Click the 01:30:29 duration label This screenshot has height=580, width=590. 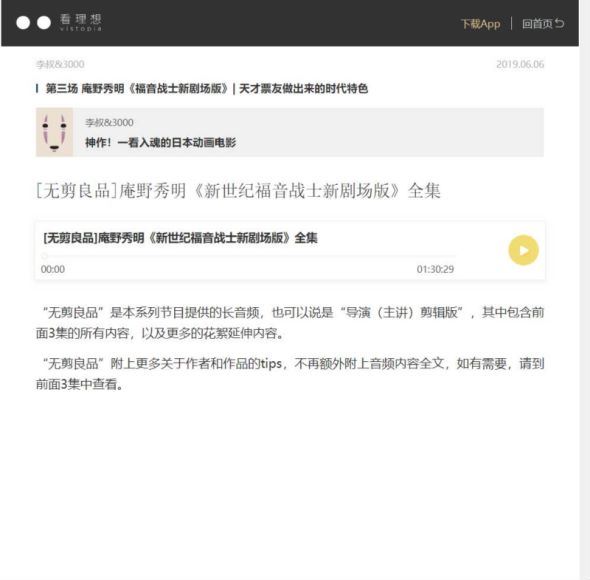(x=435, y=269)
